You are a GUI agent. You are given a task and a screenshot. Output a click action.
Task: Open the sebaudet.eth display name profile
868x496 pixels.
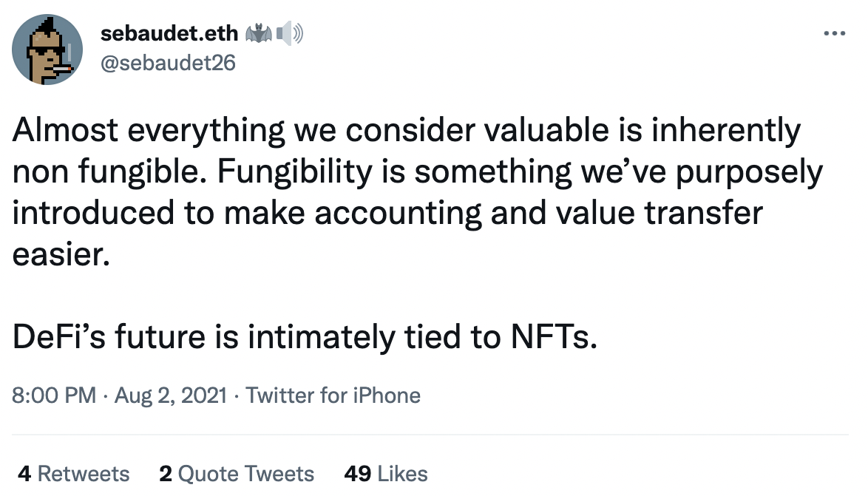tap(169, 33)
